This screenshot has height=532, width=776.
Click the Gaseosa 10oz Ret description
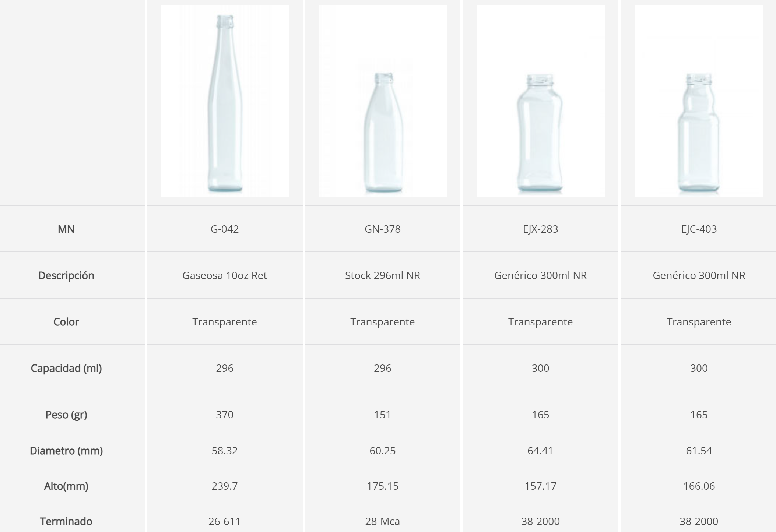(225, 275)
